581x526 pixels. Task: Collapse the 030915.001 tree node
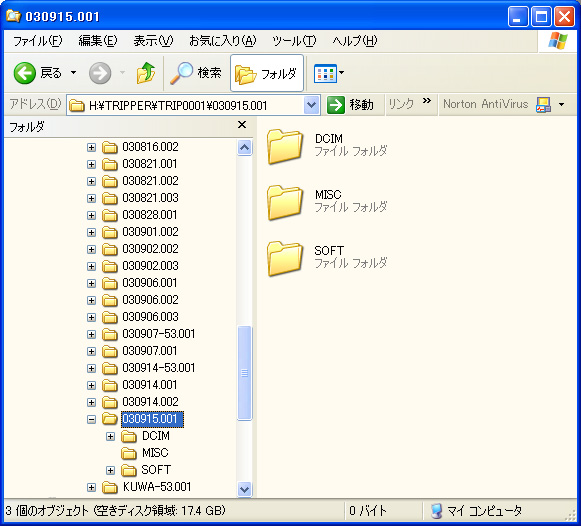coord(92,419)
